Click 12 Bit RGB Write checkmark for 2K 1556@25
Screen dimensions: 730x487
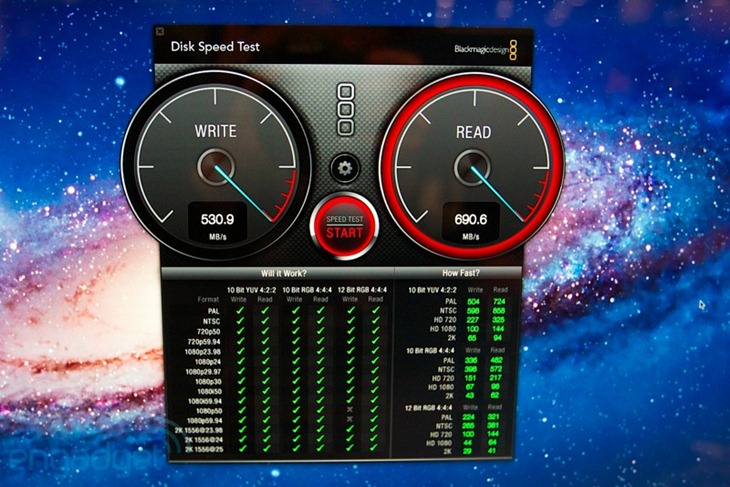[x=350, y=448]
